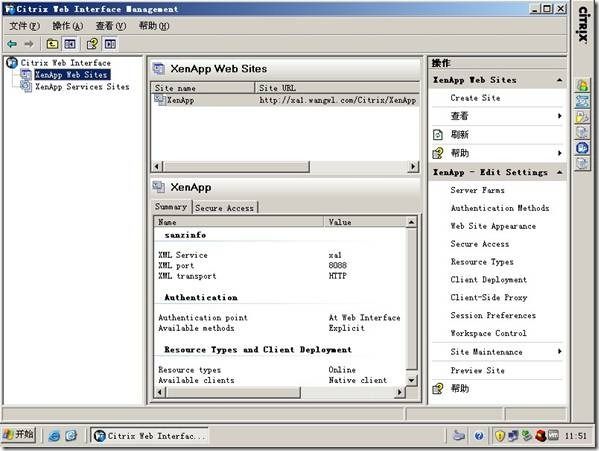Open the 文件 menu
Screen dimensions: 599x451
24,26
